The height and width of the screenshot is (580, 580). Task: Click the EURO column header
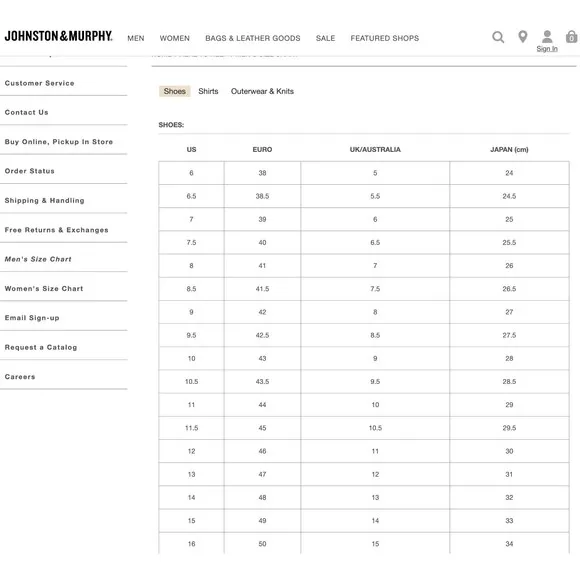[262, 149]
